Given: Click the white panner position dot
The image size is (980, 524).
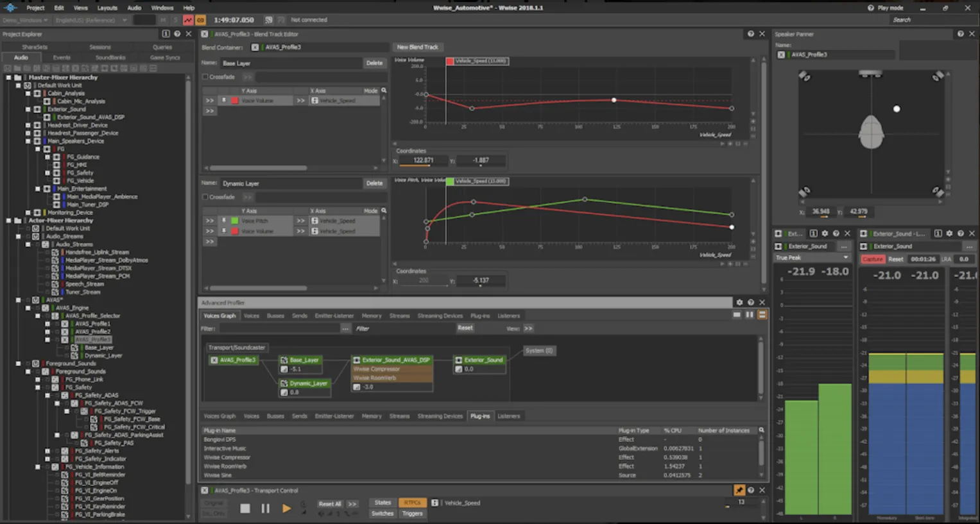Looking at the screenshot, I should pos(897,109).
